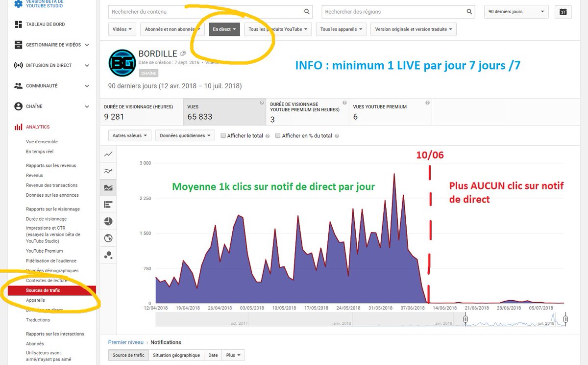Screen dimensions: 588x365
Task: Select Durée de visionnage (heures) metric card
Action: [x=141, y=112]
